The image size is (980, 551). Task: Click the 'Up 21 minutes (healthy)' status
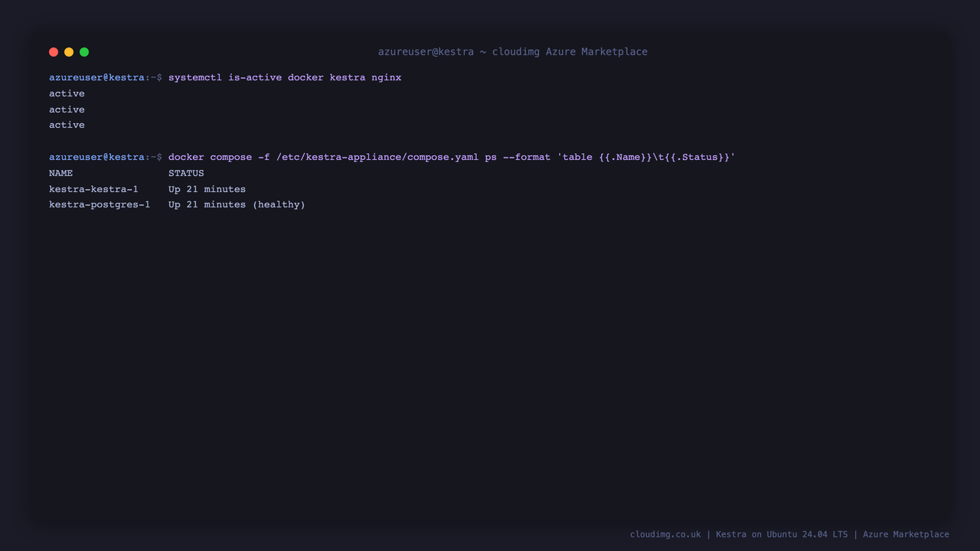click(237, 204)
